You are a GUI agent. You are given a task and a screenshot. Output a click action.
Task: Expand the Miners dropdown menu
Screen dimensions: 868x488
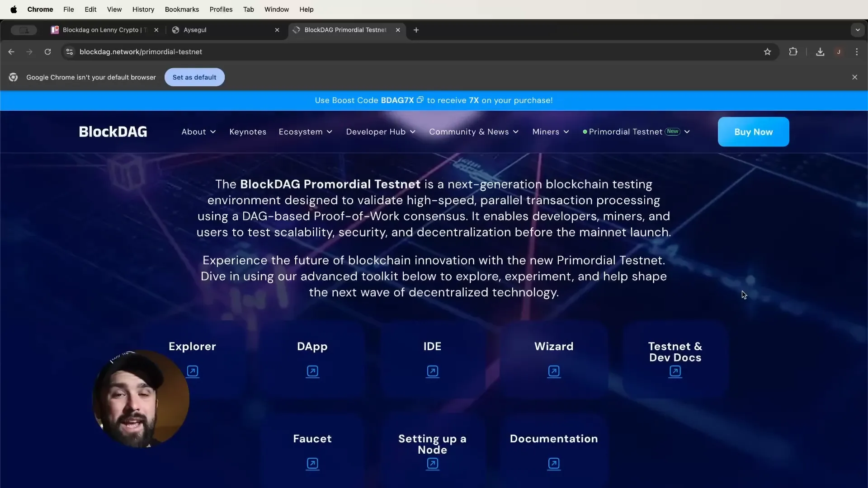(x=551, y=132)
